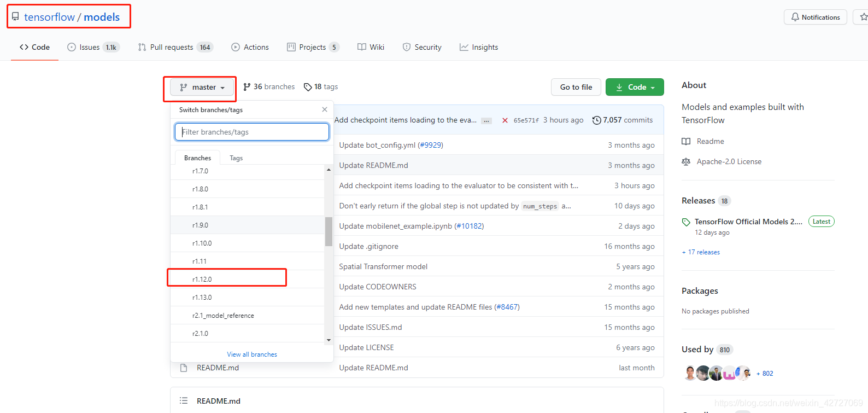Click the red X commit status icon
This screenshot has width=868, height=413.
pos(505,120)
